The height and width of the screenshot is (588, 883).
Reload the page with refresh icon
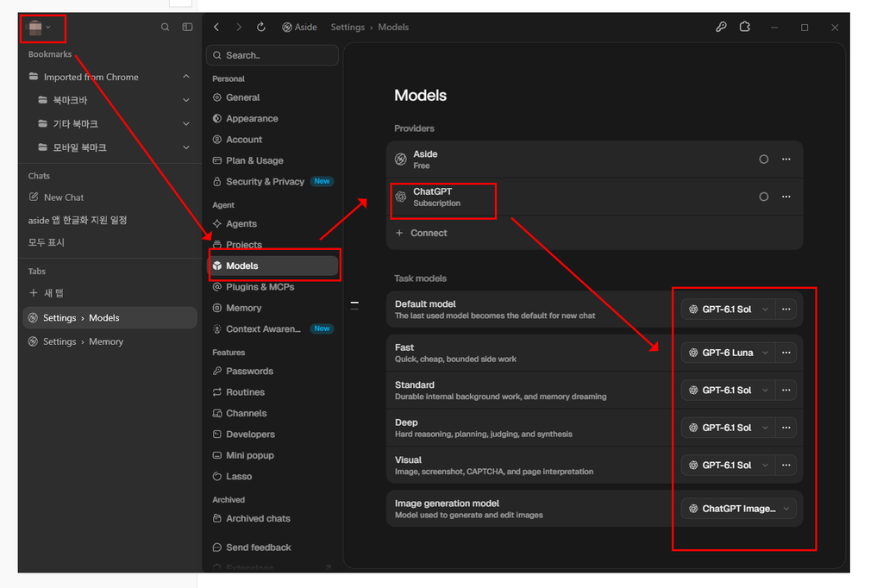(261, 27)
